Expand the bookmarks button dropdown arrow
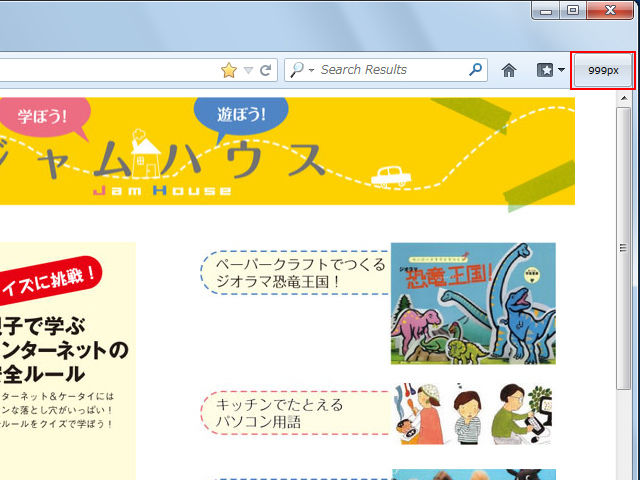Viewport: 640px width, 480px height. [x=561, y=70]
